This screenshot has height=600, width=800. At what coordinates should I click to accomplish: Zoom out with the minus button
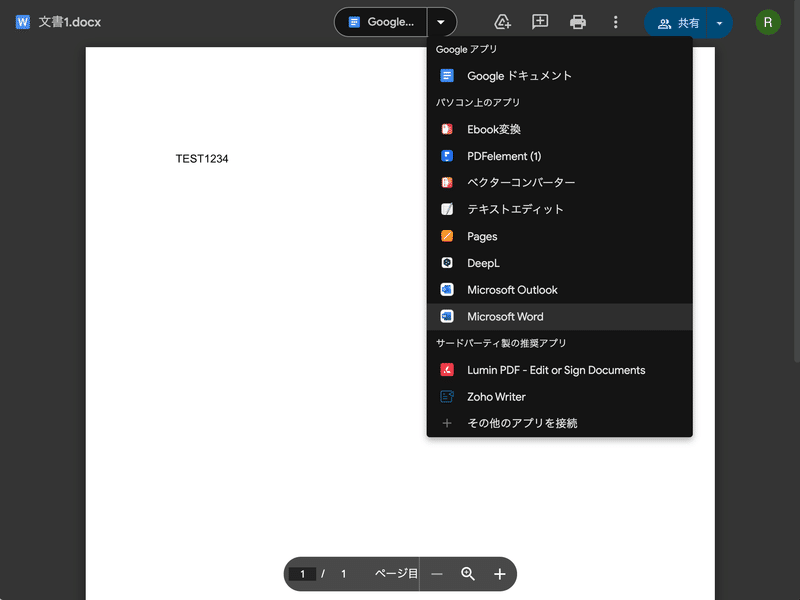click(x=437, y=574)
